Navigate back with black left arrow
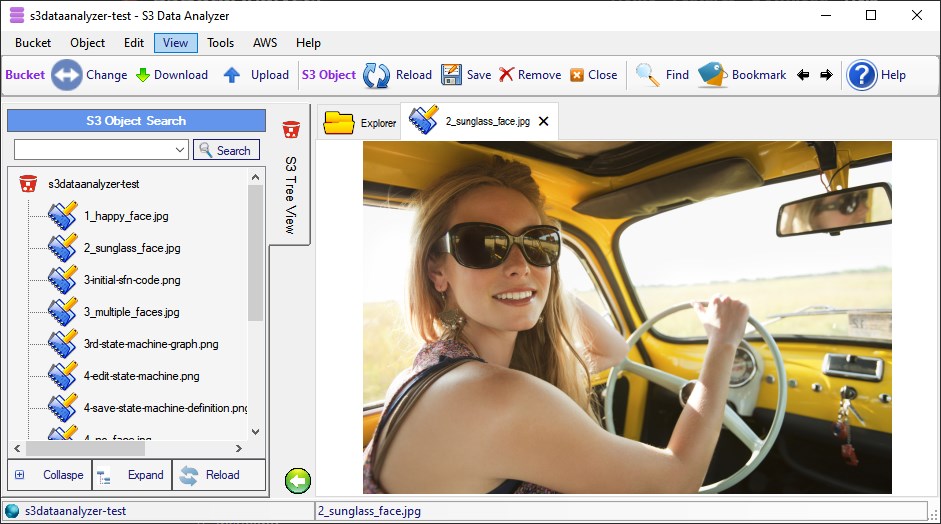Image resolution: width=941 pixels, height=524 pixels. tap(803, 75)
